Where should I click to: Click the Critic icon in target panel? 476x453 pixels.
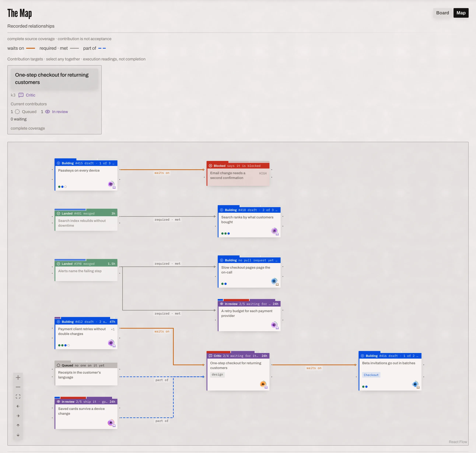pos(21,95)
